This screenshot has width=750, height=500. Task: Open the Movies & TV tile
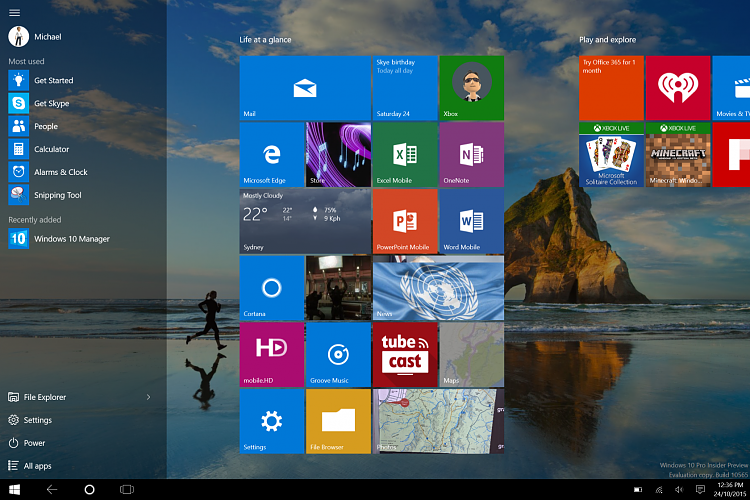[x=731, y=88]
